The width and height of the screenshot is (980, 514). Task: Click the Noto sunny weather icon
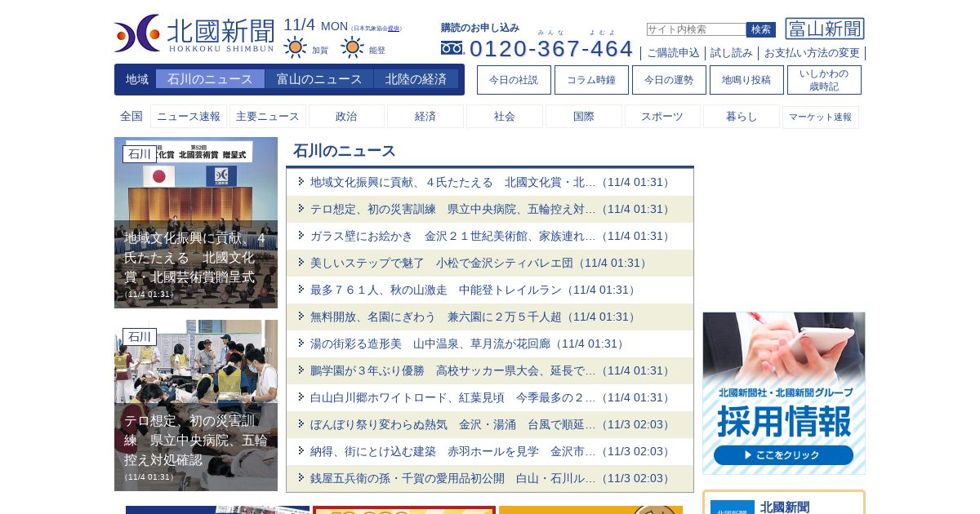click(352, 48)
